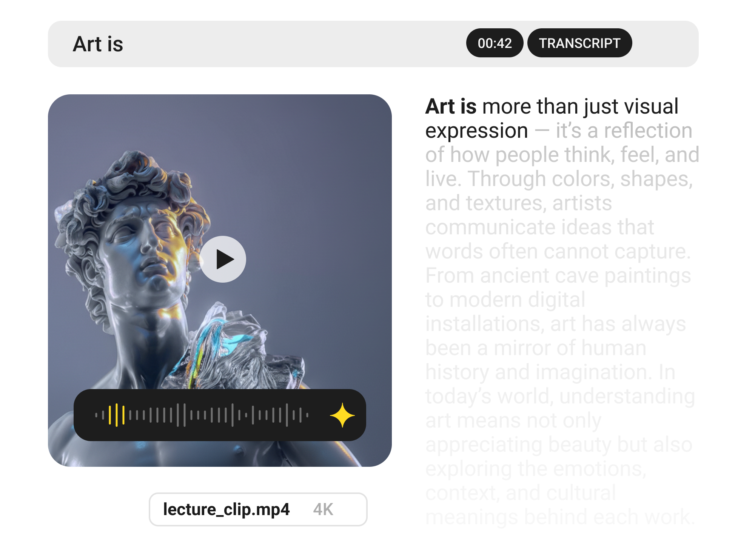Open the TRANSCRIPT pill button

[579, 43]
